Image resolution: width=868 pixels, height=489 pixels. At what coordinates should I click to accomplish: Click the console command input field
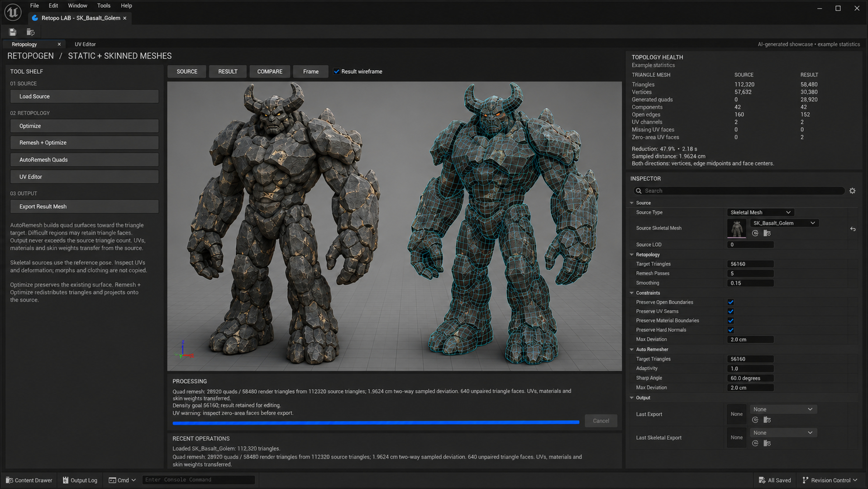point(199,480)
